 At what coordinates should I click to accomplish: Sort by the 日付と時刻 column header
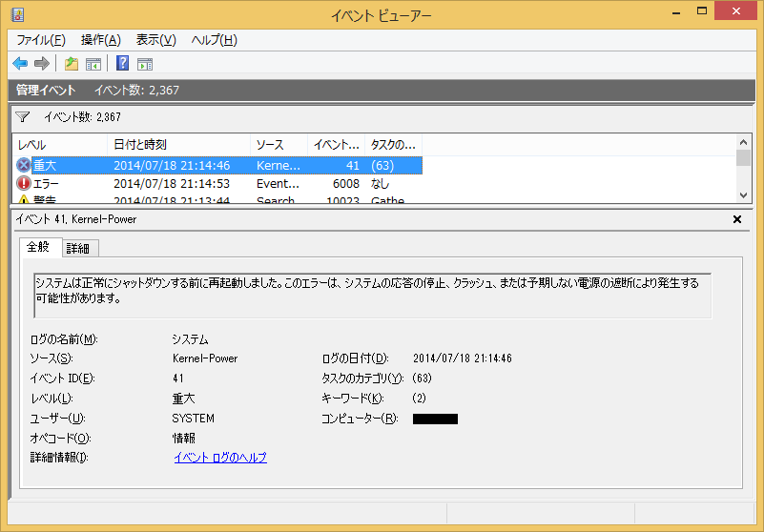178,145
